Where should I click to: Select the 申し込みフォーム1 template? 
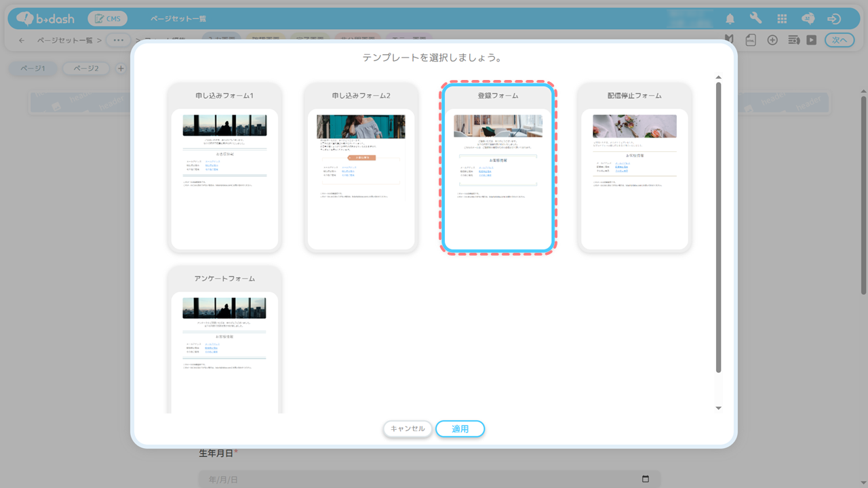[x=224, y=167]
